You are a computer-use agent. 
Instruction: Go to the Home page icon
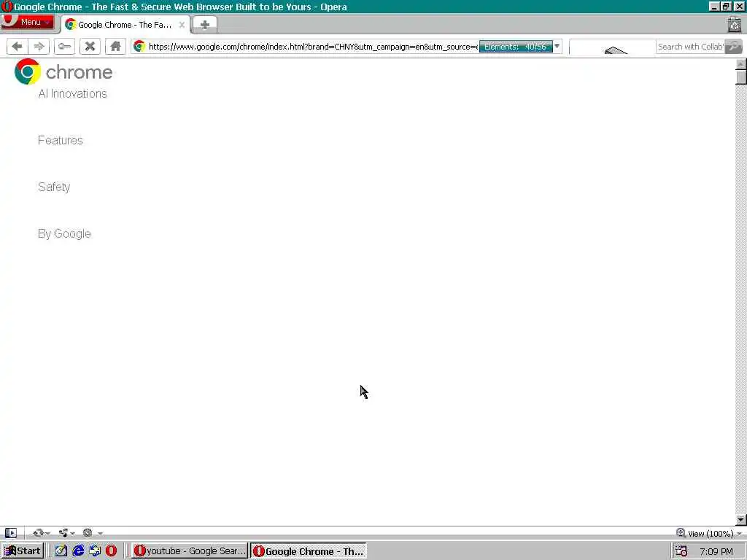pyautogui.click(x=115, y=46)
